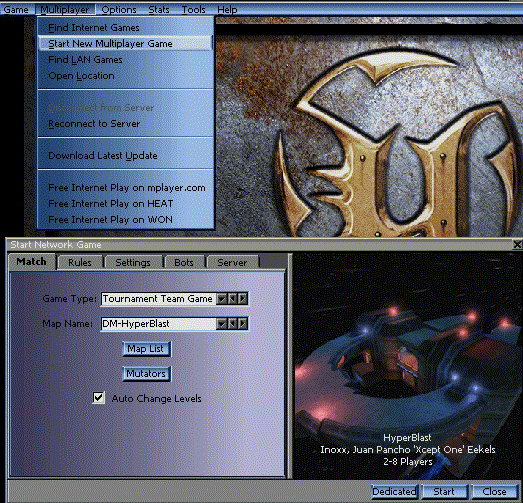523x503 pixels.
Task: Click the Start button
Action: coord(444,492)
